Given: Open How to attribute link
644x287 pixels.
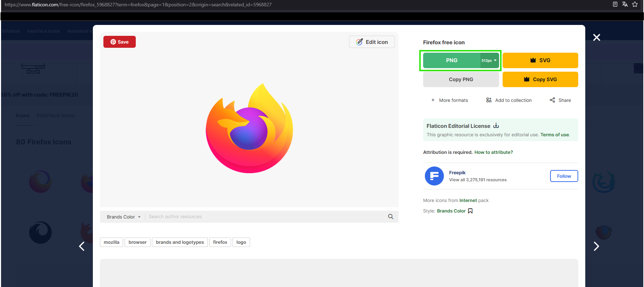Looking at the screenshot, I should click(x=493, y=152).
